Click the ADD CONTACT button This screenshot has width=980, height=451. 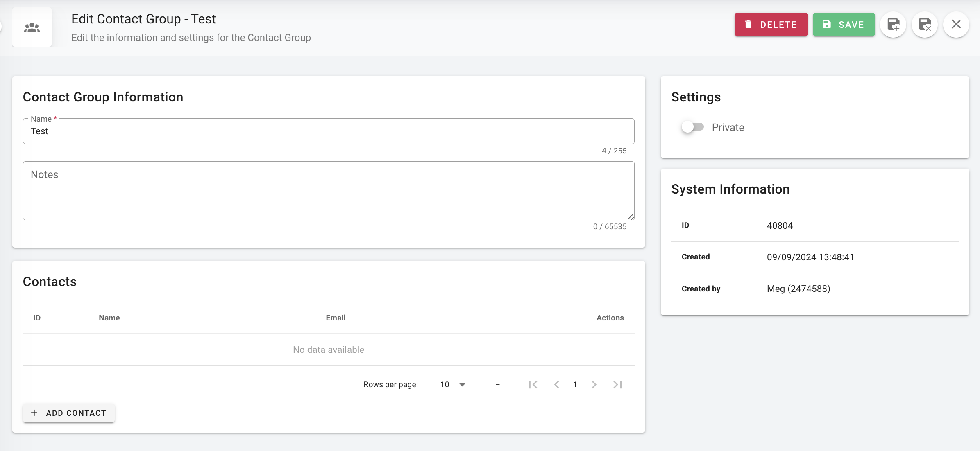[69, 413]
